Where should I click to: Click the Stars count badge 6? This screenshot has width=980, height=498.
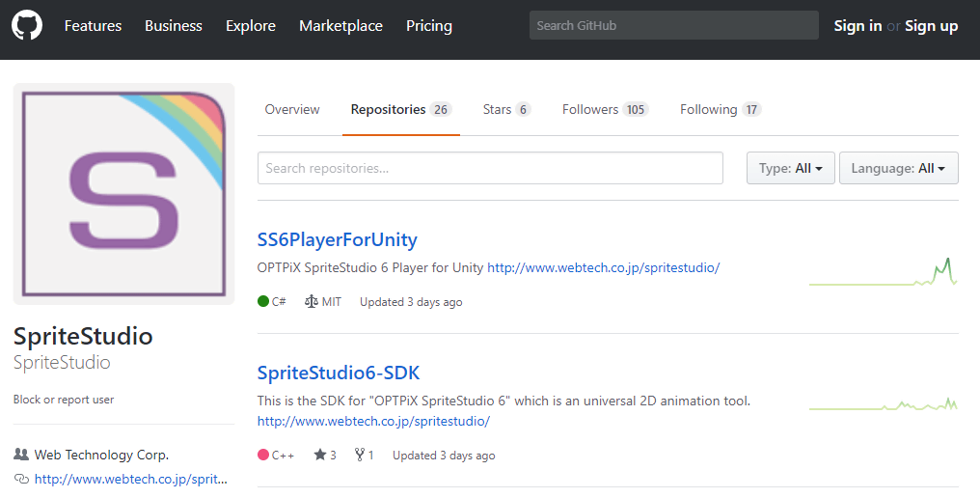[523, 109]
